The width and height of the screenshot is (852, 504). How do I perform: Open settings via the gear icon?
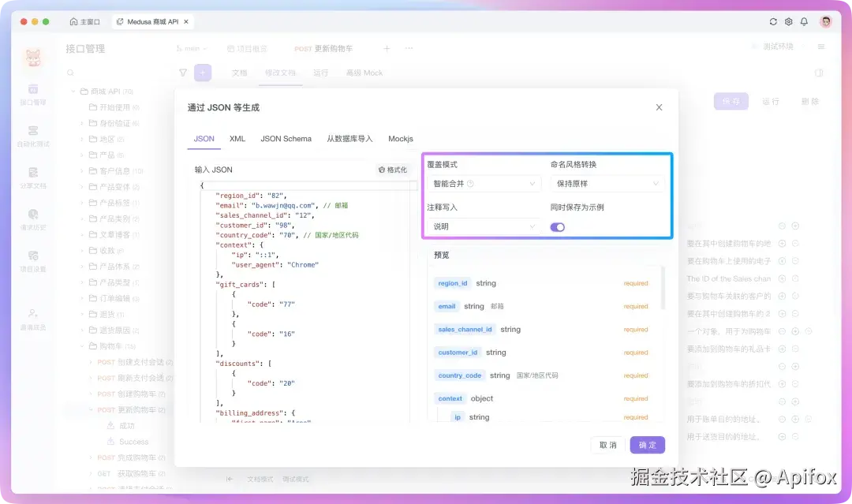pyautogui.click(x=787, y=23)
